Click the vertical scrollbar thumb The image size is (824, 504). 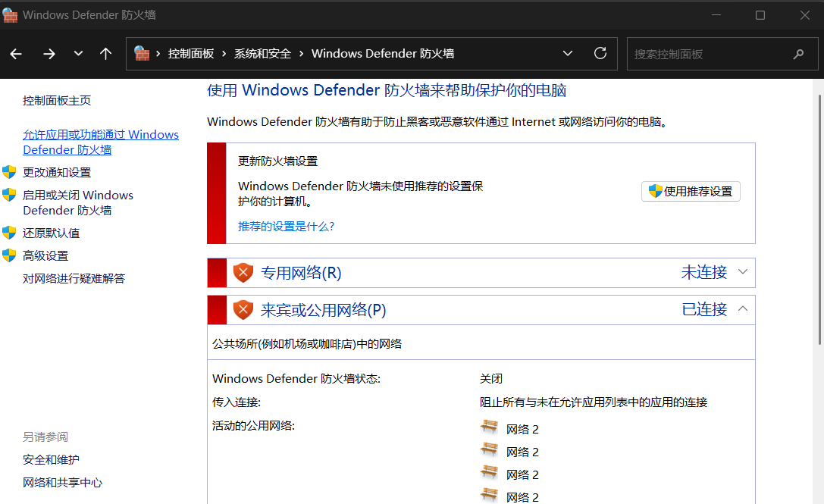point(819,220)
